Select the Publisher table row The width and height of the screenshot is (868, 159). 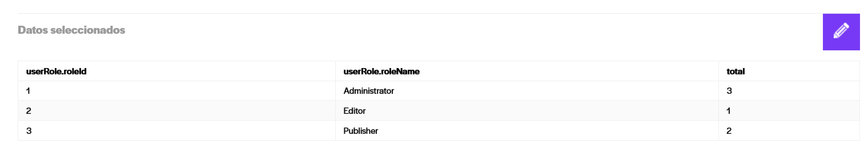click(x=439, y=131)
